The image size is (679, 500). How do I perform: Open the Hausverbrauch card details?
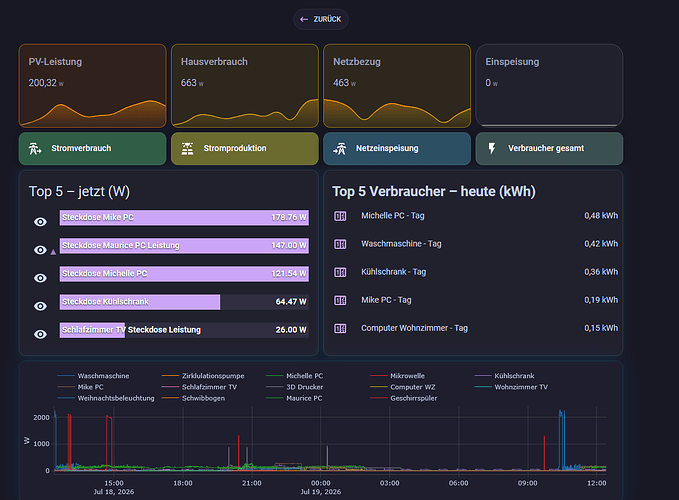pos(245,86)
